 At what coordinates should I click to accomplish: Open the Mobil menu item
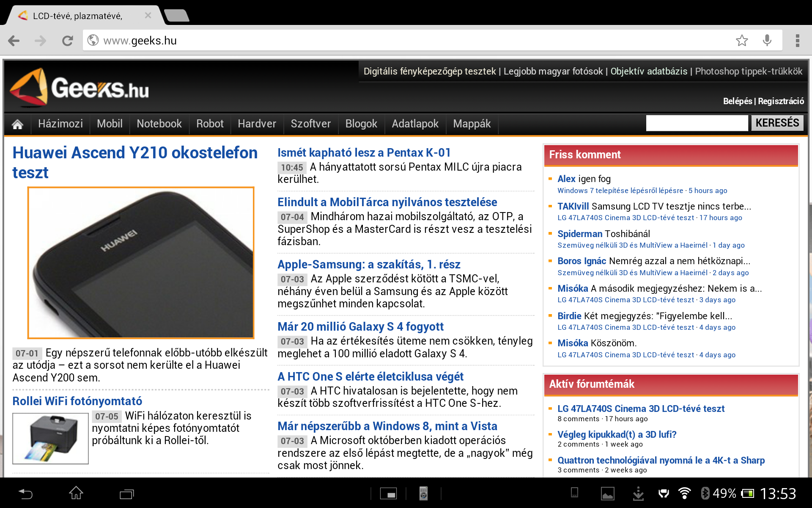click(x=110, y=124)
